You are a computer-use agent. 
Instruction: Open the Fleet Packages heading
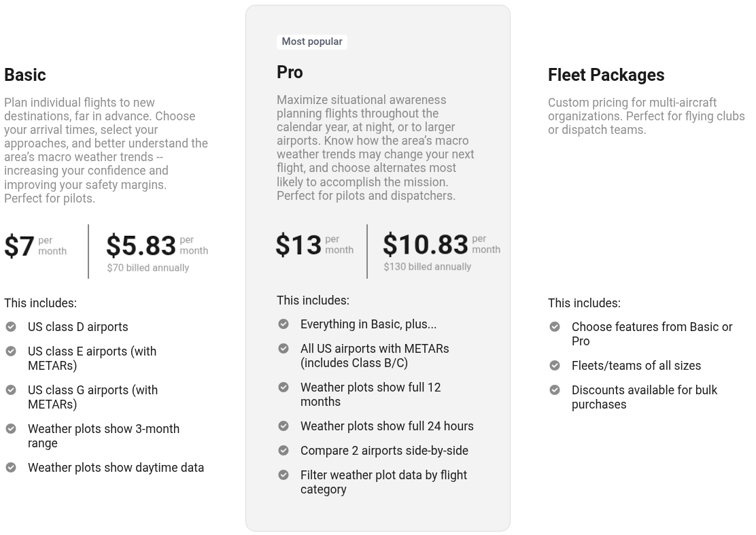point(606,75)
